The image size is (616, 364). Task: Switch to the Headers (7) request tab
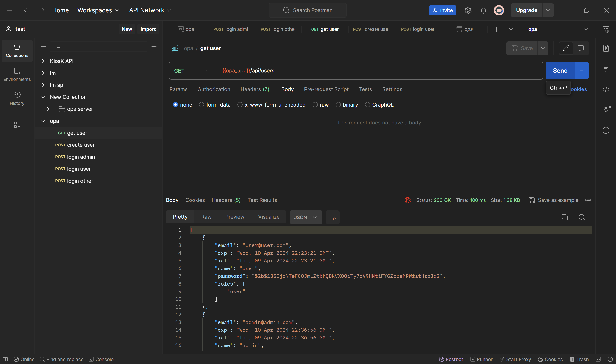pos(255,89)
